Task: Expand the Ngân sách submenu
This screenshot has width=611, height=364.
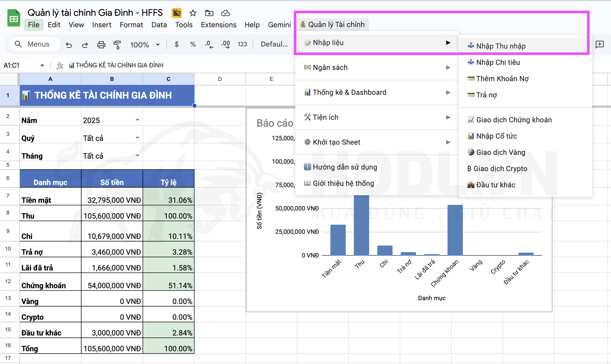Action: pos(376,67)
